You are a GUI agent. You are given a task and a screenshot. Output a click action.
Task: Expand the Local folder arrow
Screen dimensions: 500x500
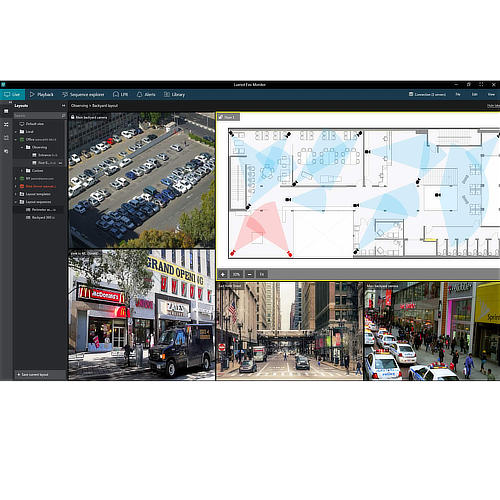coord(16,132)
